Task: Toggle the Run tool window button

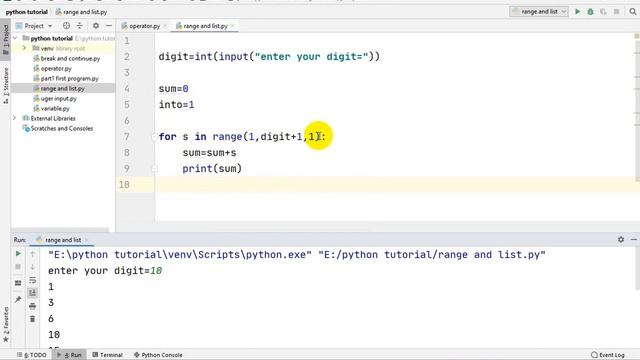Action: (x=69, y=355)
